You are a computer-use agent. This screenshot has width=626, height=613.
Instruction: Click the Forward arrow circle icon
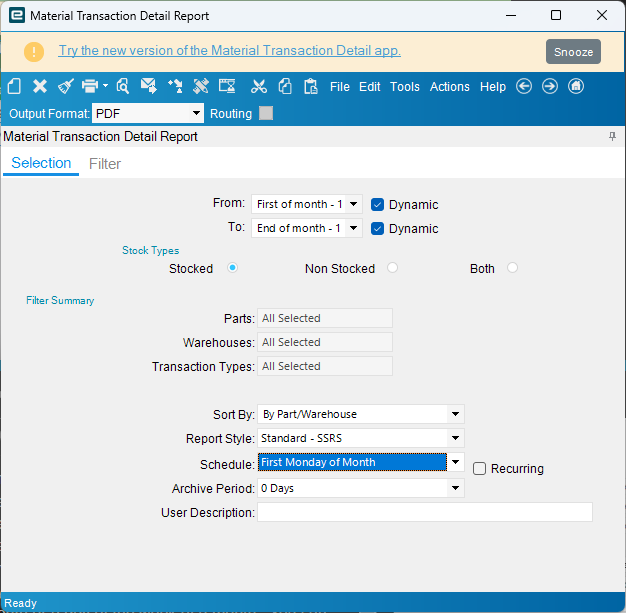click(x=550, y=86)
